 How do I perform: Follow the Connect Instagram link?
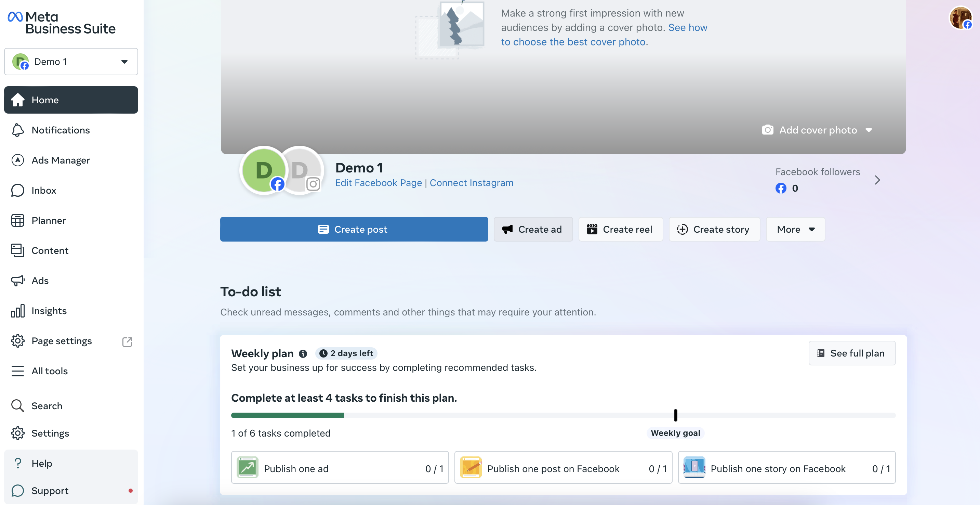click(x=471, y=183)
